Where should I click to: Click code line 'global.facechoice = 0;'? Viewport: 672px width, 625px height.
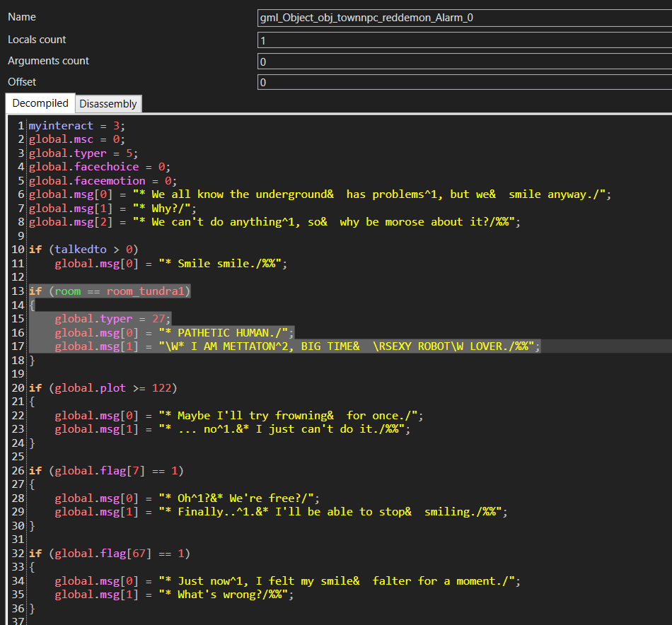point(100,167)
